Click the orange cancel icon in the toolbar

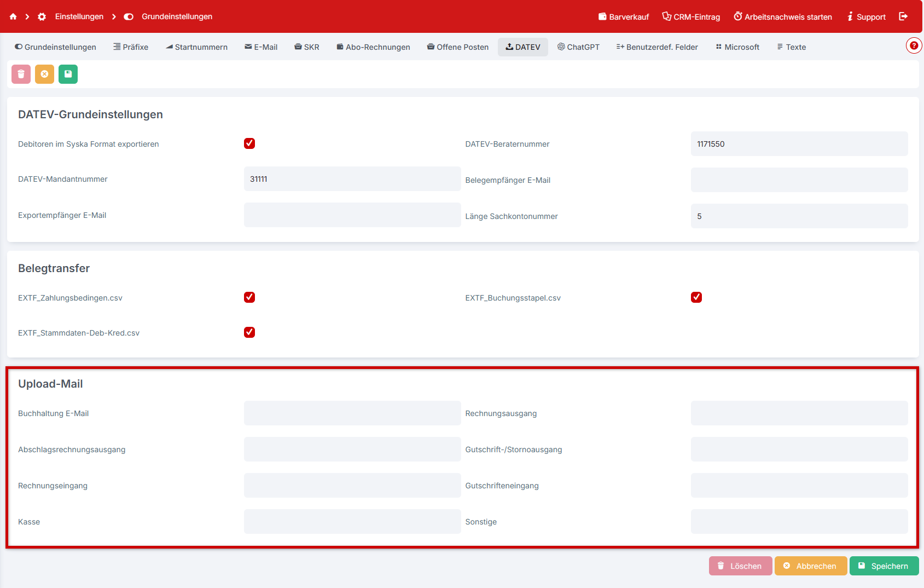pyautogui.click(x=44, y=74)
